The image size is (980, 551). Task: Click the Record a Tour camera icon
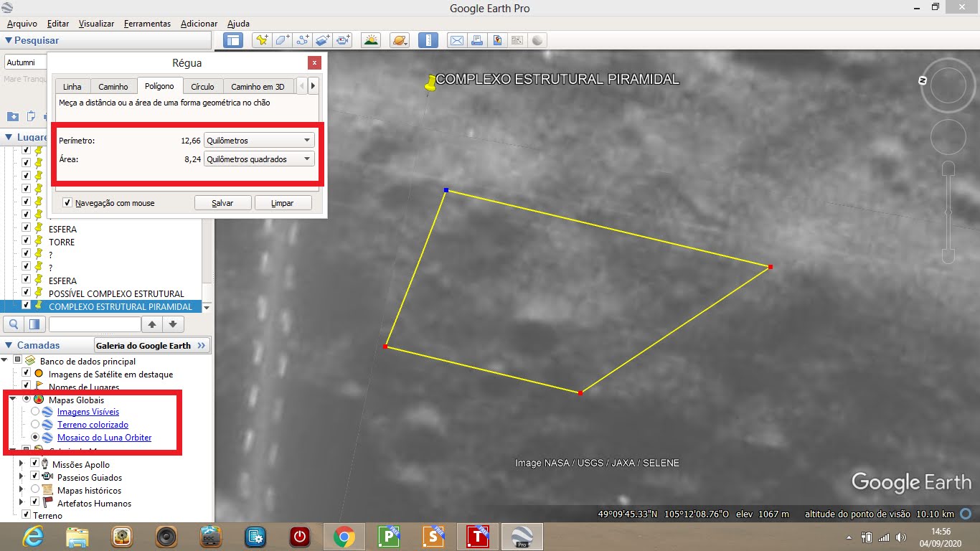(x=343, y=40)
